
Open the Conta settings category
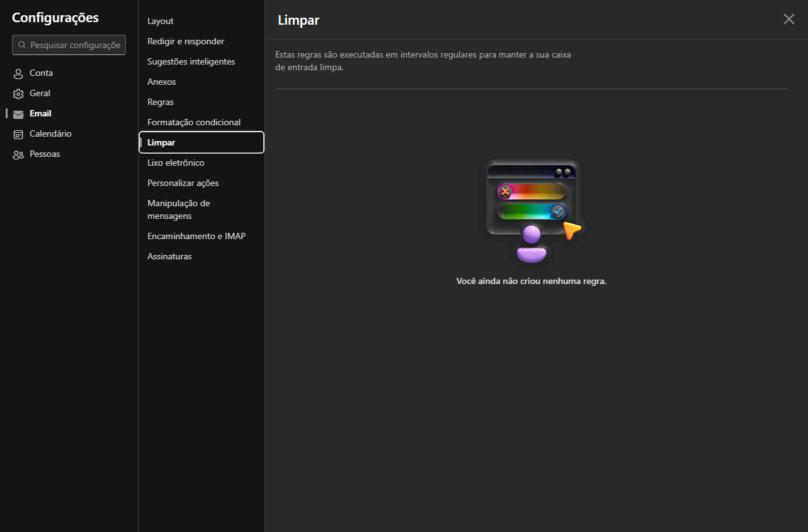(x=69, y=73)
